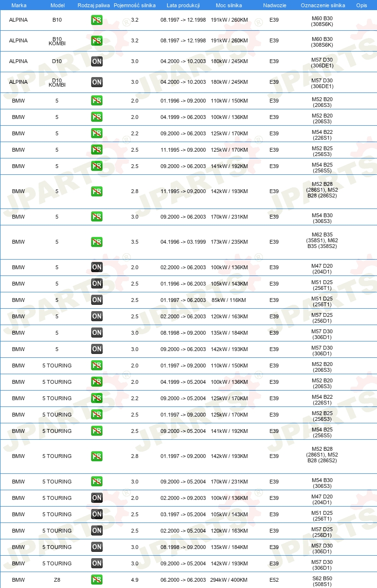Click the petrol icon in ALPINA B10 row
Screen dimensions: 377x588
(x=97, y=20)
